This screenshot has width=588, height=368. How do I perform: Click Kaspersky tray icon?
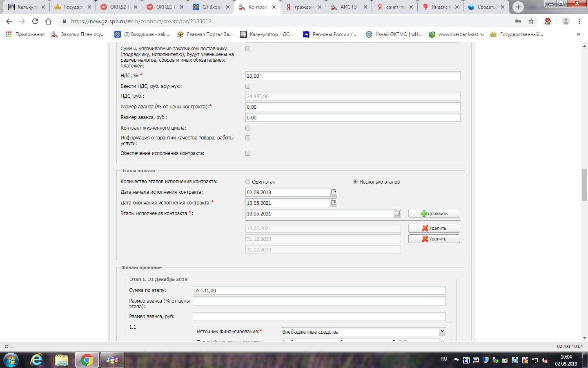pyautogui.click(x=525, y=360)
